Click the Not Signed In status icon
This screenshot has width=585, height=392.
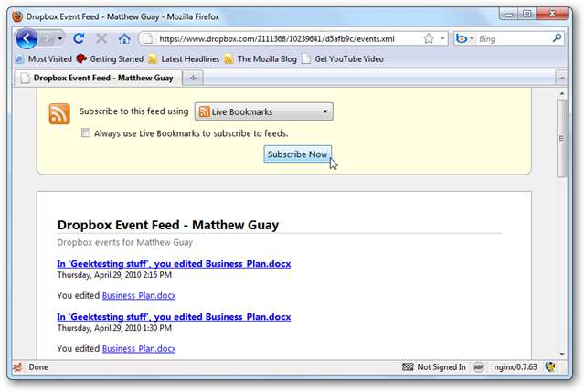point(408,367)
